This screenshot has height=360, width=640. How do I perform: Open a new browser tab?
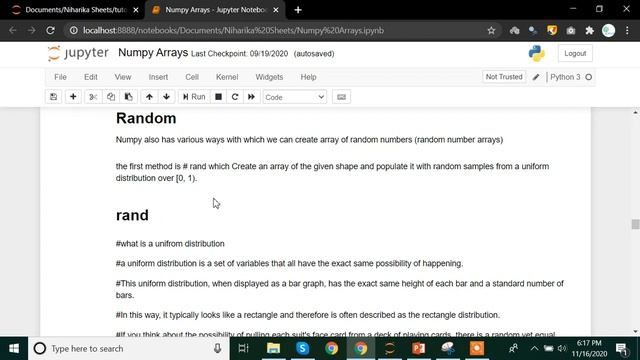[298, 10]
